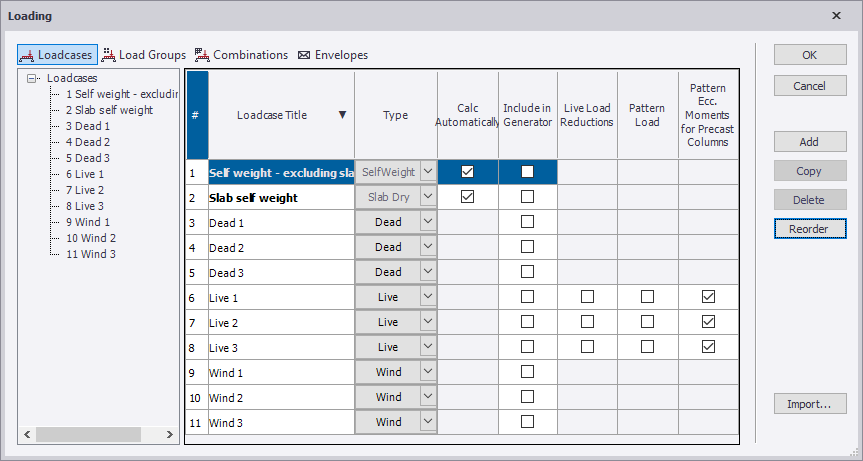The image size is (863, 461).
Task: Uncheck Pattern Ecc. Moments for Live 3
Action: pyautogui.click(x=708, y=347)
